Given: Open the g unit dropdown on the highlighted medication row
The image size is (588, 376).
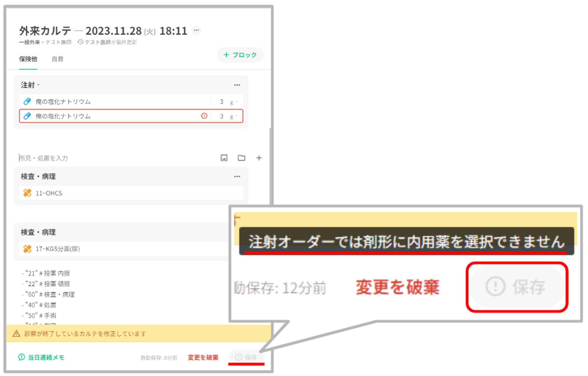Looking at the screenshot, I should click(x=234, y=116).
